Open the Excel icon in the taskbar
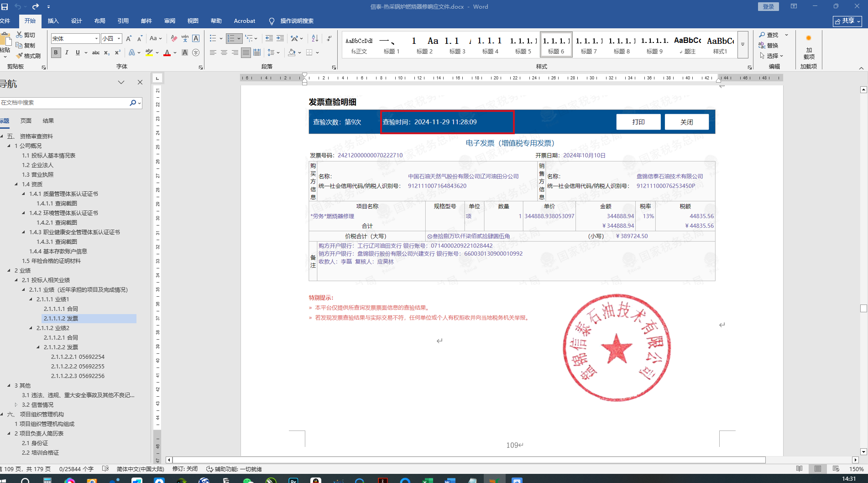Image resolution: width=868 pixels, height=483 pixels. point(428,480)
